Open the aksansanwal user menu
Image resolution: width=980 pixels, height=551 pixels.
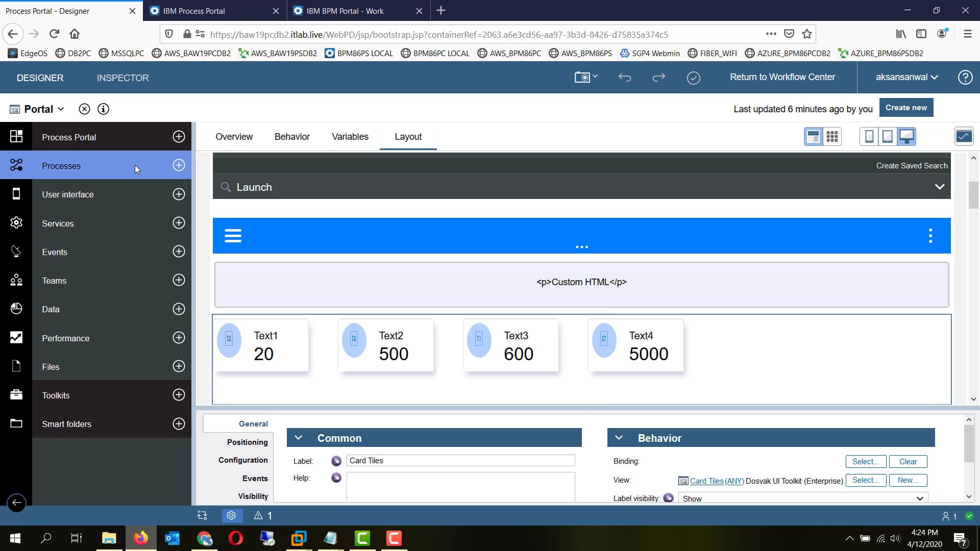[x=904, y=77]
